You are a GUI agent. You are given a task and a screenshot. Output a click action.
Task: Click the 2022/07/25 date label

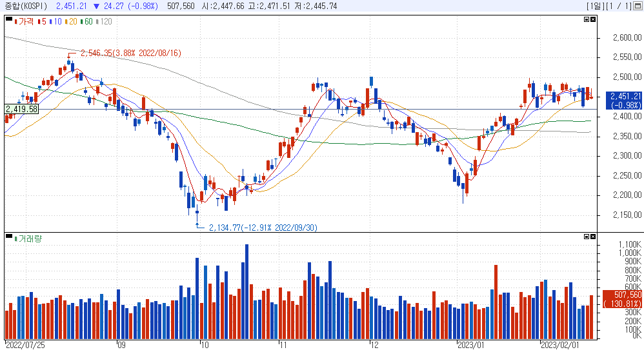click(25, 345)
